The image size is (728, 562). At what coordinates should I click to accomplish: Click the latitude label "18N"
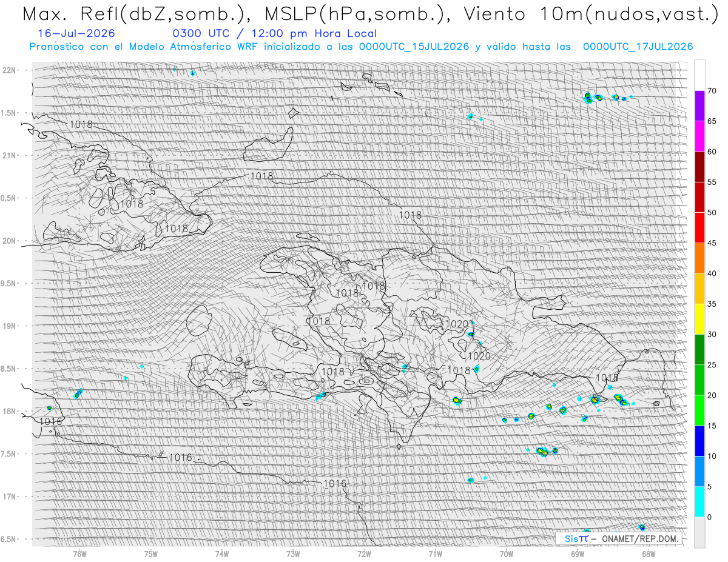tap(9, 411)
